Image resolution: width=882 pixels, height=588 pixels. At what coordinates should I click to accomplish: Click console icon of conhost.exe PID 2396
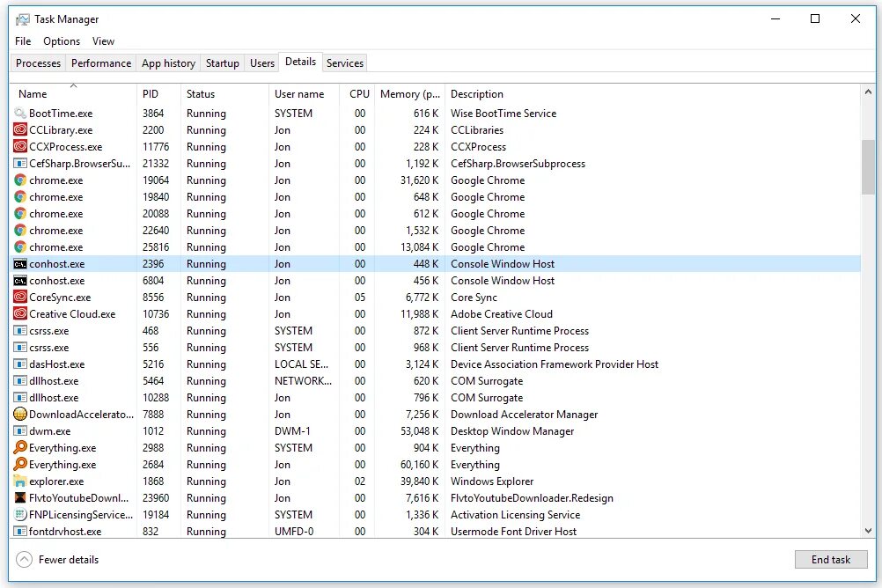coord(20,264)
